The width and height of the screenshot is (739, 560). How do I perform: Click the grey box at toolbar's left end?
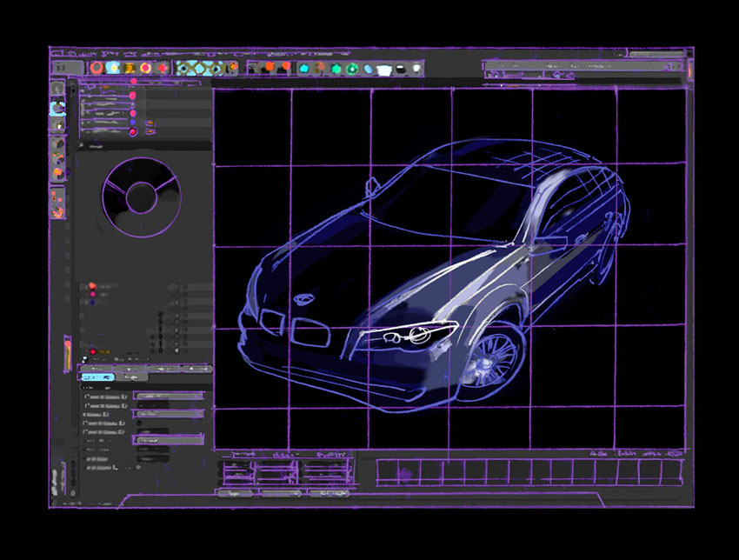point(68,69)
